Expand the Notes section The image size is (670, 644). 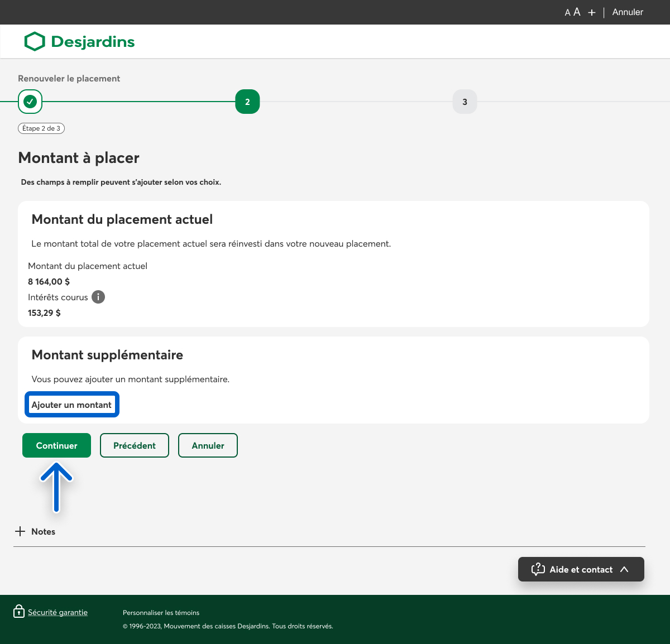pyautogui.click(x=20, y=531)
